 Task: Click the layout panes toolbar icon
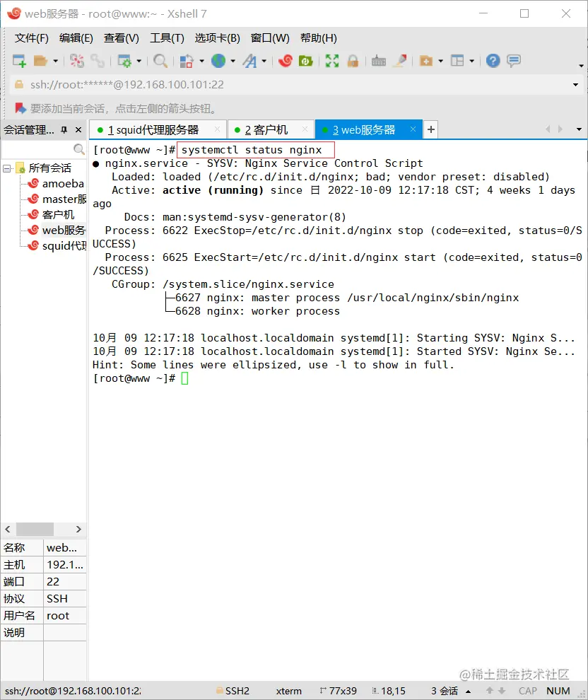(x=457, y=61)
